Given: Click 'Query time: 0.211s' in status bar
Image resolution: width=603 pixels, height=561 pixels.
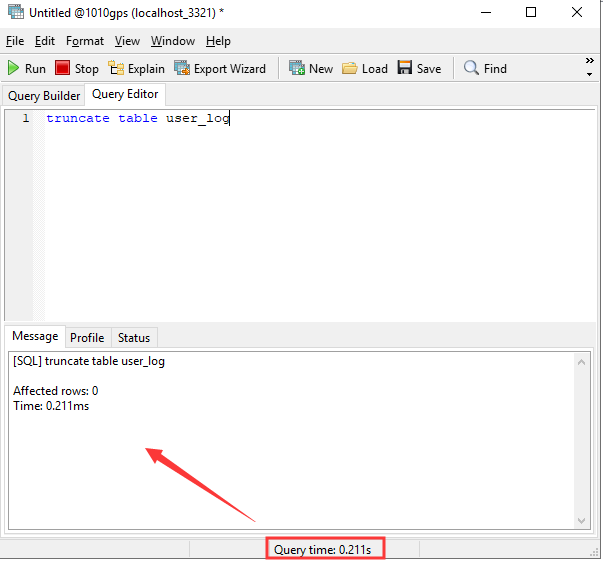Looking at the screenshot, I should (x=322, y=550).
